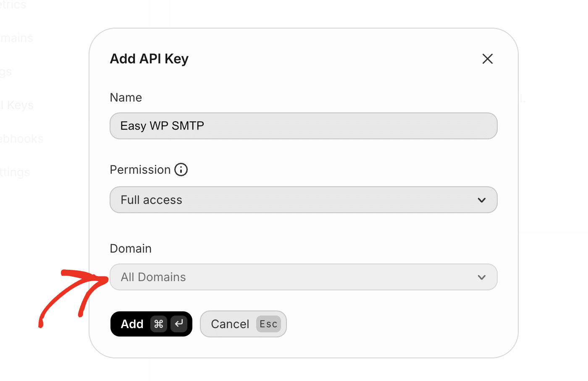Click the return arrow icon on Add button
588x381 pixels.
coord(179,324)
